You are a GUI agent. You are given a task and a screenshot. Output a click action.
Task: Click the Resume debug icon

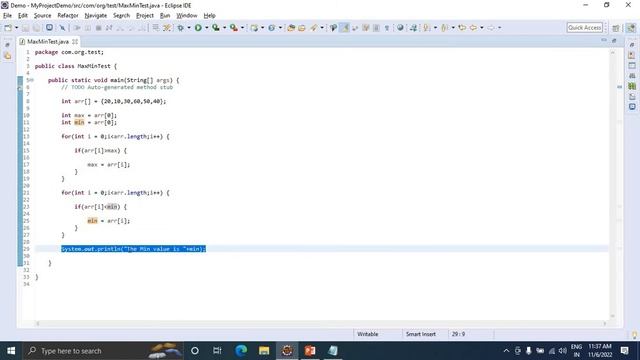point(77,28)
